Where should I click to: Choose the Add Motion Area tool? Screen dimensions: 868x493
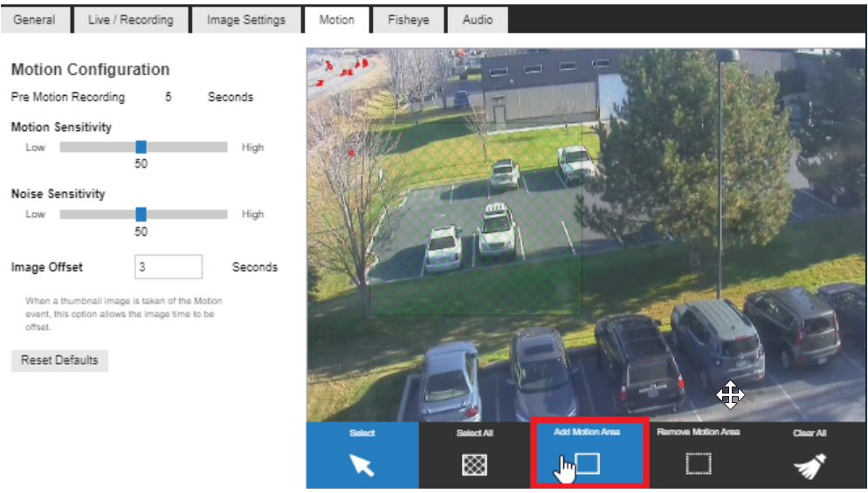[588, 463]
